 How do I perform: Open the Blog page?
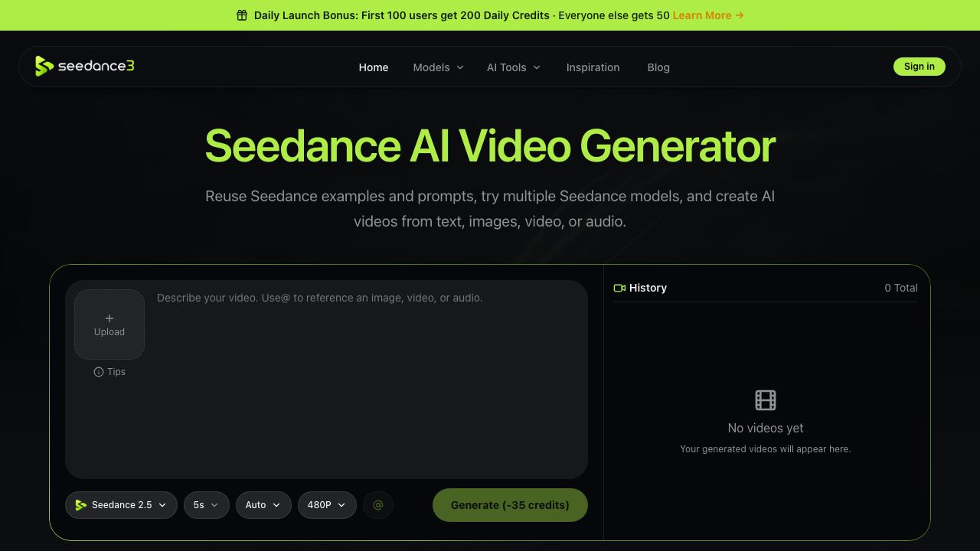coord(658,67)
